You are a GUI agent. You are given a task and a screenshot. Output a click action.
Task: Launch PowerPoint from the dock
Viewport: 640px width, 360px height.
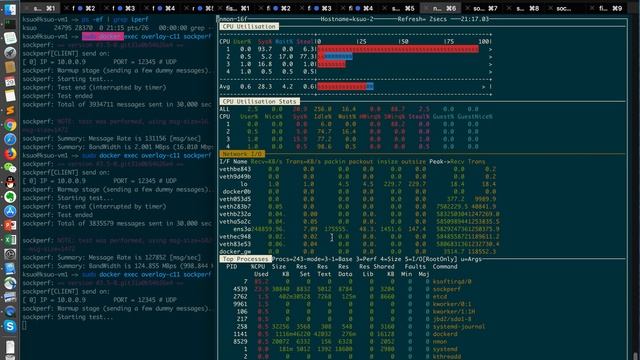10,225
